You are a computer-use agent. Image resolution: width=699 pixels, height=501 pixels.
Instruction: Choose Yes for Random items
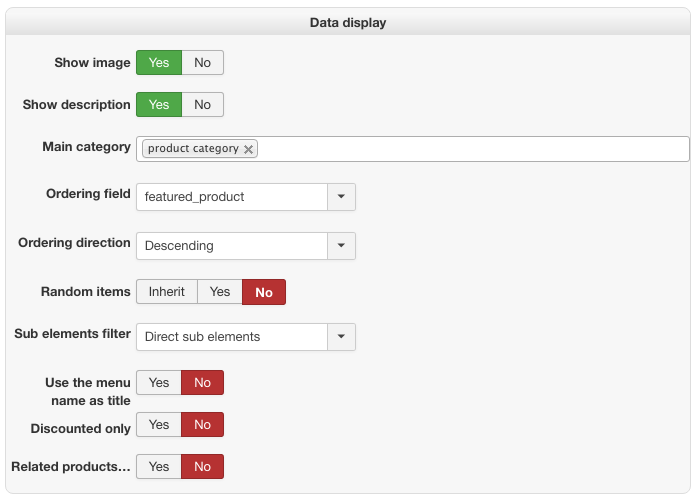(220, 292)
